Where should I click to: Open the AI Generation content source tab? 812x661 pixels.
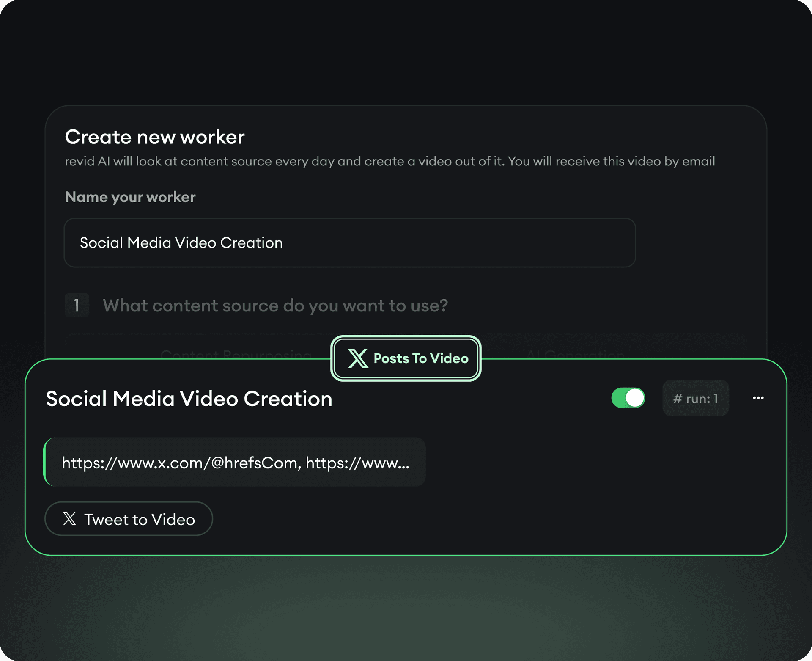(x=576, y=355)
